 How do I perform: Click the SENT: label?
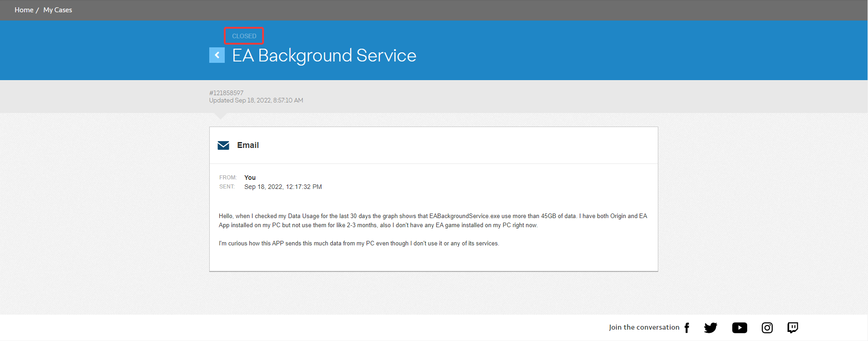227,187
